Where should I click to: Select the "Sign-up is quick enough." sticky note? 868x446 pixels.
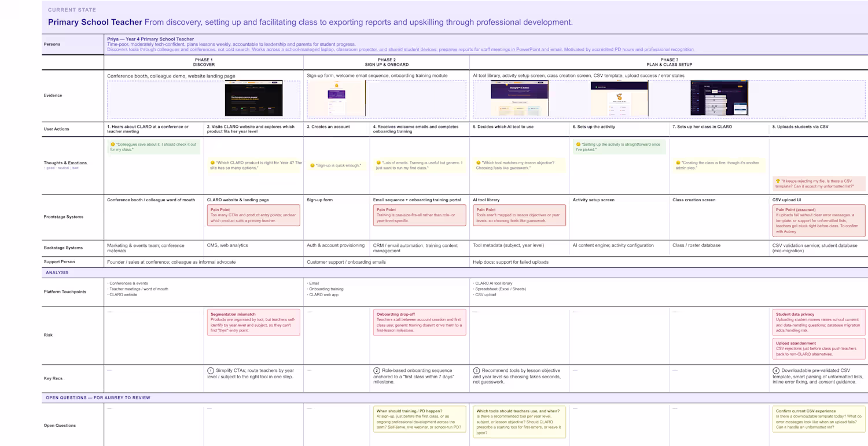336,165
